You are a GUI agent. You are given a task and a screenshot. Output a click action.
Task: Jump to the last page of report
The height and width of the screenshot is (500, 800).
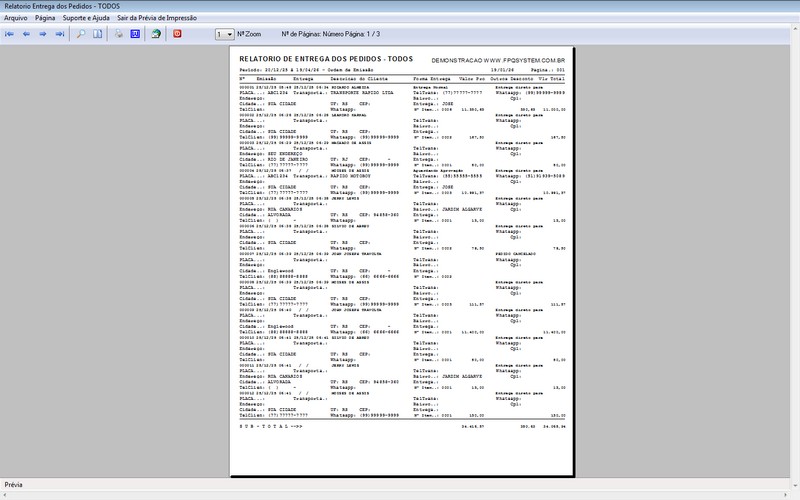pos(60,34)
